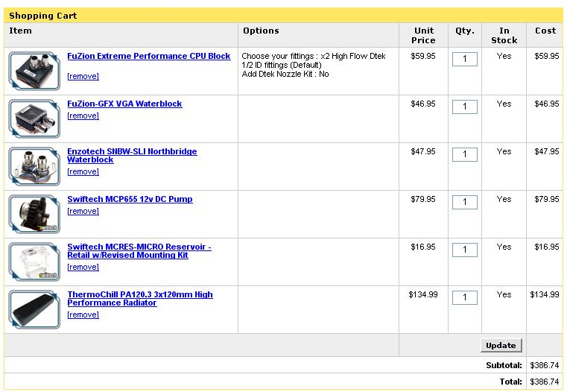Click the fittings options text for CPU Block
The width and height of the screenshot is (567, 392).
click(x=314, y=65)
